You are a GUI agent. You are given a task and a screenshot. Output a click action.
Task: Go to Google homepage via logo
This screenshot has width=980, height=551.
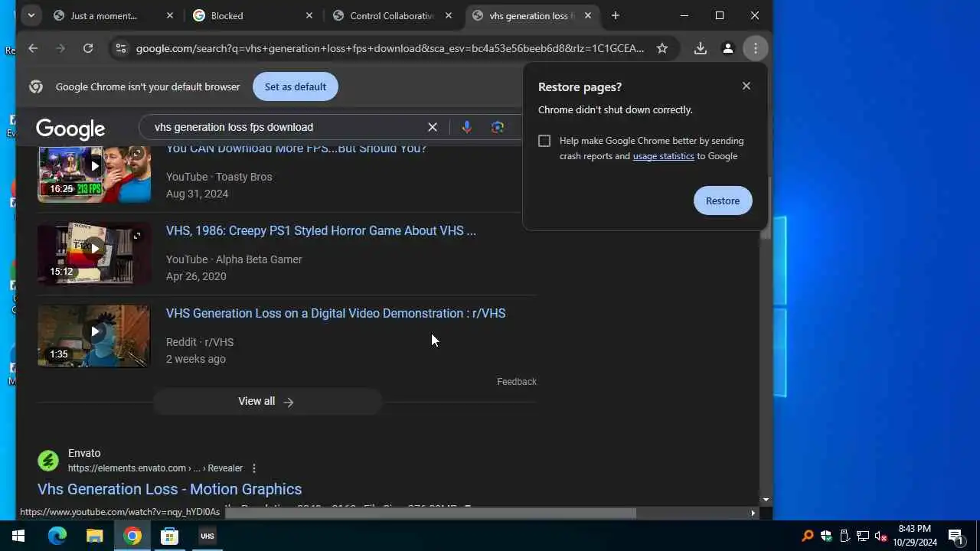click(70, 129)
